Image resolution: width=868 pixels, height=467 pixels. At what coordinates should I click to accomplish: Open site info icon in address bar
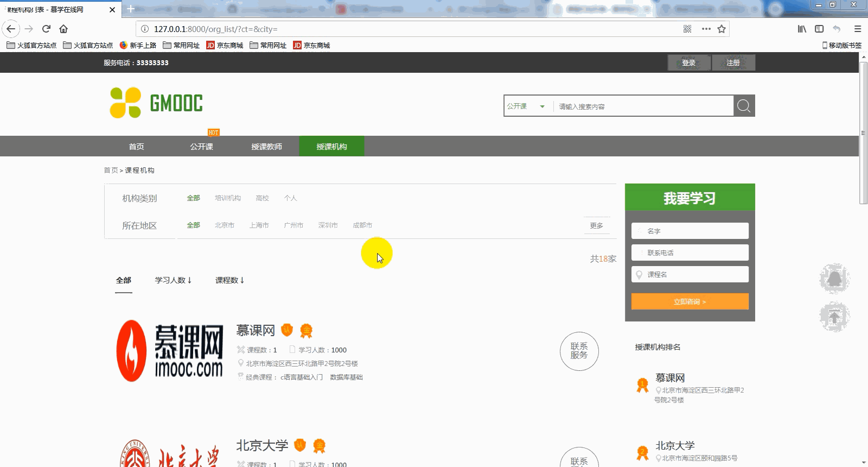(x=145, y=29)
